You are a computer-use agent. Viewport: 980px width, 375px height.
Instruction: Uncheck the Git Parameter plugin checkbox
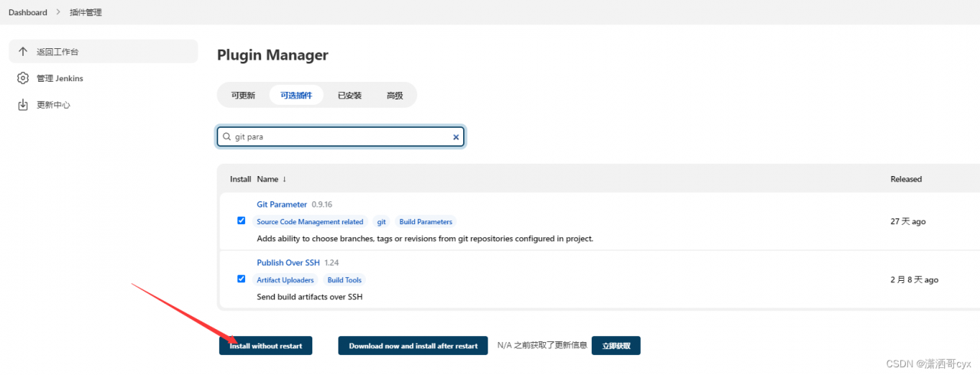(241, 220)
